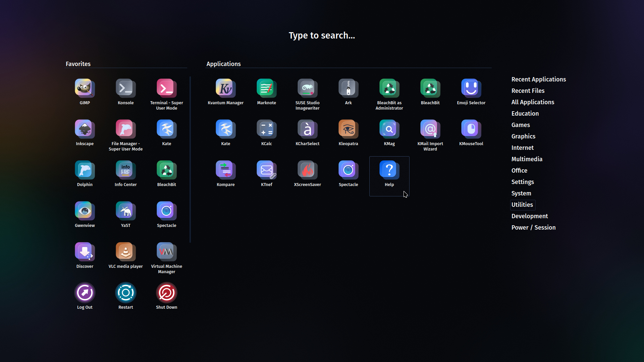The image size is (644, 362).
Task: Click the Log Out icon
Action: pyautogui.click(x=85, y=293)
